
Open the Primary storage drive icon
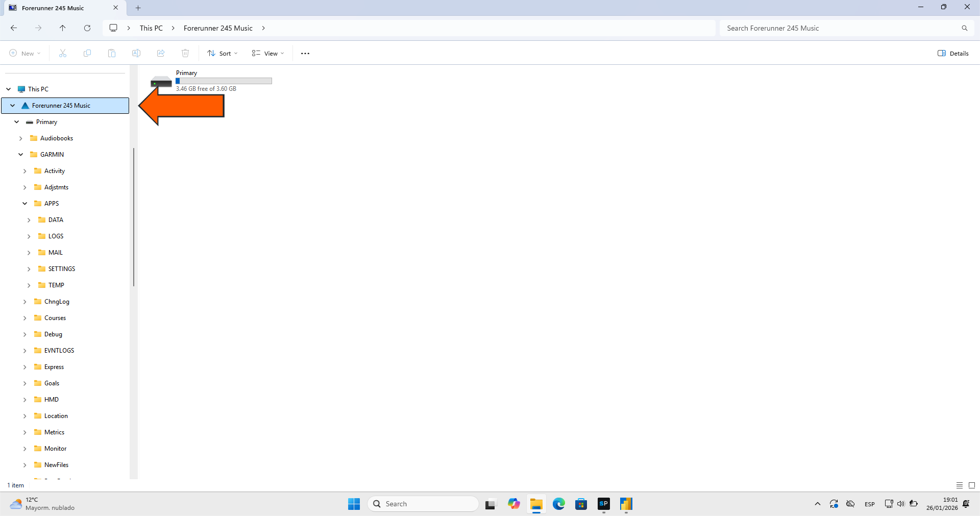[161, 82]
